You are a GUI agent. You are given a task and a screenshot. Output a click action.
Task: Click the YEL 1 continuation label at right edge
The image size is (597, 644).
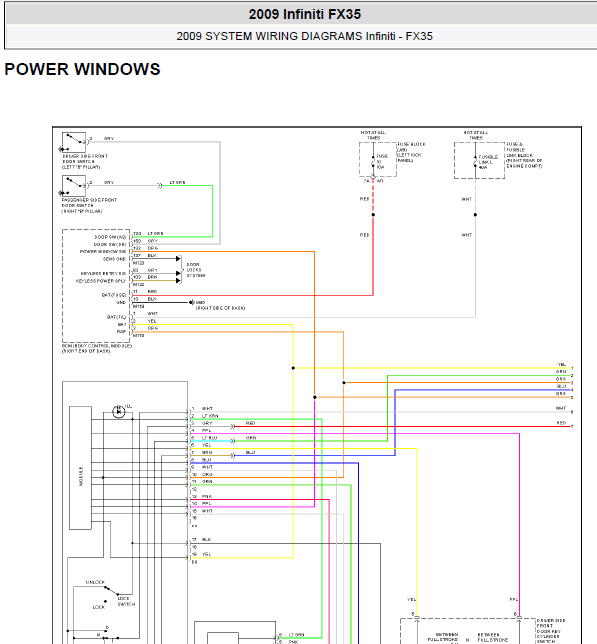pyautogui.click(x=564, y=365)
